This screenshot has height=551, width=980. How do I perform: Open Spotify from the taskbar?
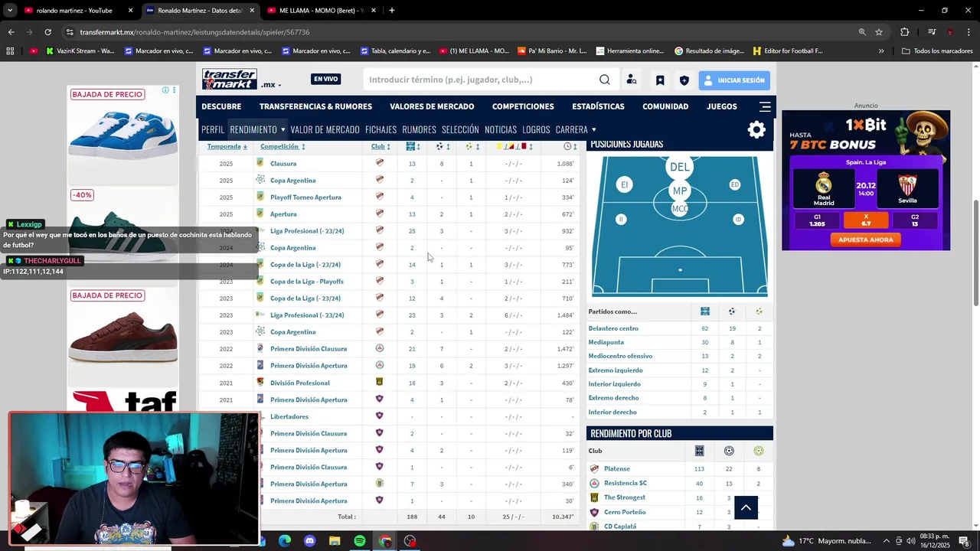[360, 541]
